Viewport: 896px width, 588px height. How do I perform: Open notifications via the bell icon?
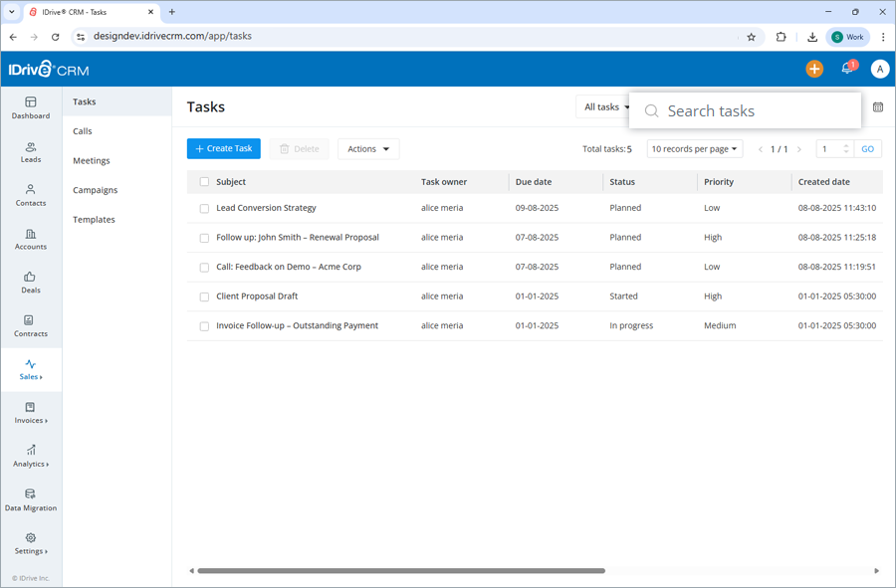coord(847,68)
